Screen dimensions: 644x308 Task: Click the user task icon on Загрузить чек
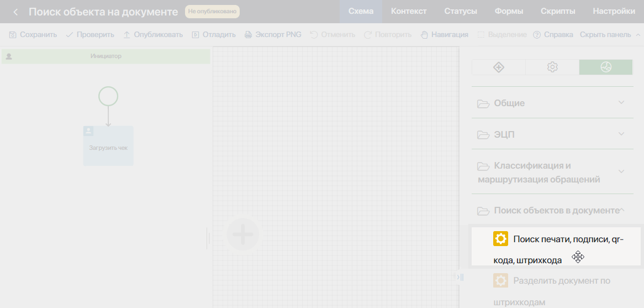pos(88,130)
